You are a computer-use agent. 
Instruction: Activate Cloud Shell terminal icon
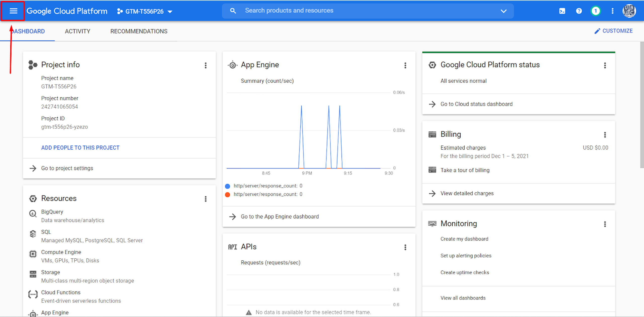562,11
